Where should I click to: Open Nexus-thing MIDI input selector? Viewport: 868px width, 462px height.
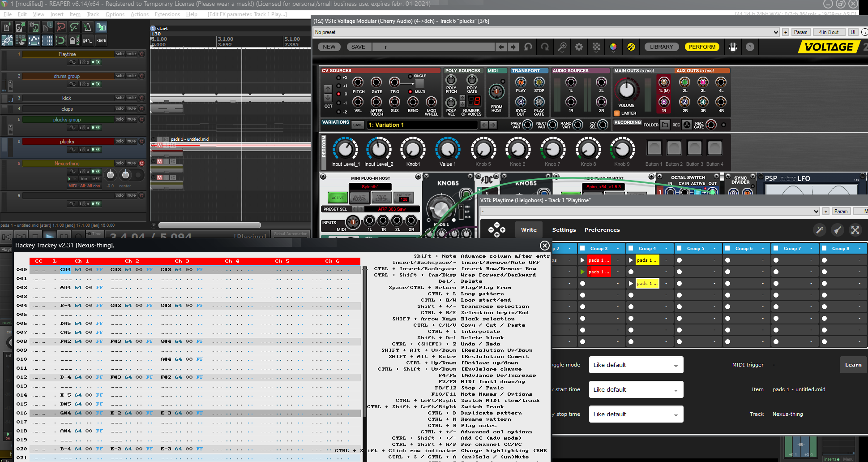point(84,186)
